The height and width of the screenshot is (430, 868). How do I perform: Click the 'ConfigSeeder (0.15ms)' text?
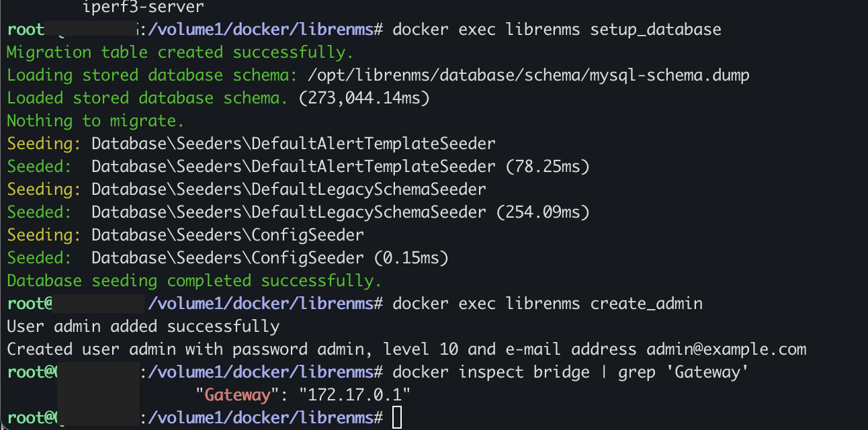(x=349, y=258)
